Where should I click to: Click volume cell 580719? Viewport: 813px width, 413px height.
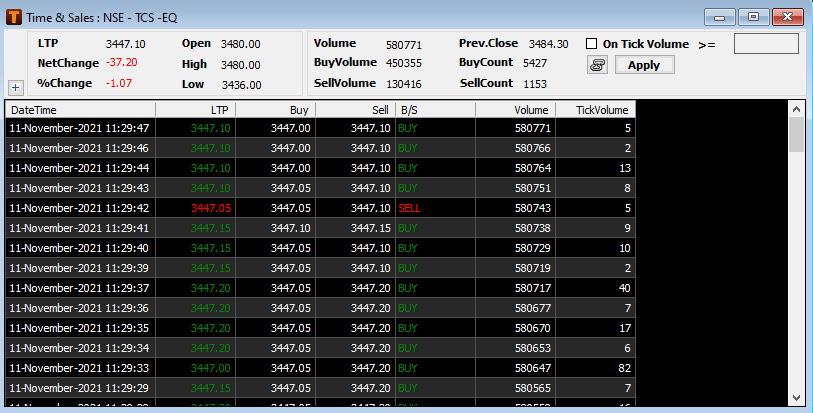532,268
